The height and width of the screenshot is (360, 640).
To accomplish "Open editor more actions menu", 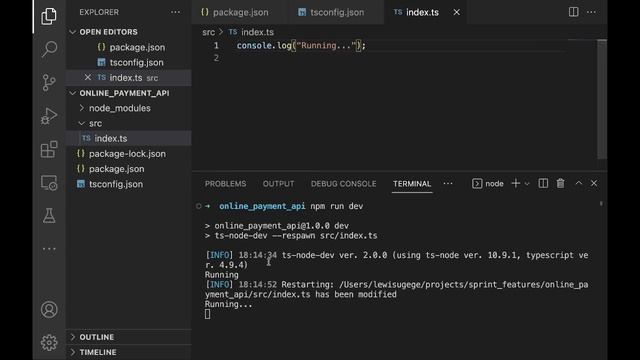I will 591,12.
